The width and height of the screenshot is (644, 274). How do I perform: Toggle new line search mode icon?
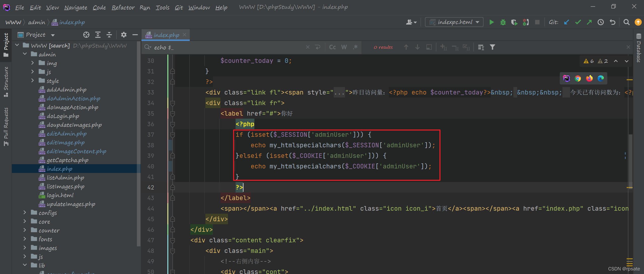point(318,47)
